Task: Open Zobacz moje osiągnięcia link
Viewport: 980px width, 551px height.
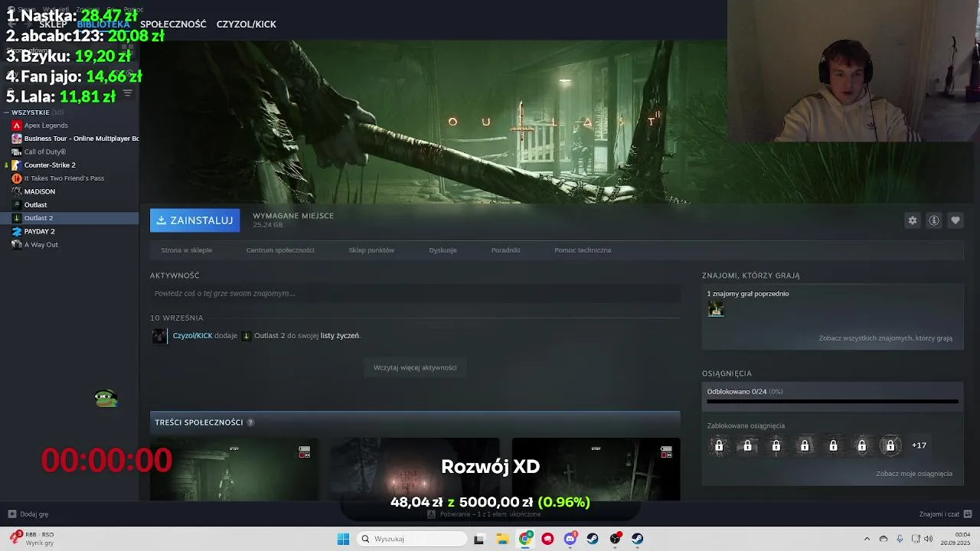Action: coord(914,474)
